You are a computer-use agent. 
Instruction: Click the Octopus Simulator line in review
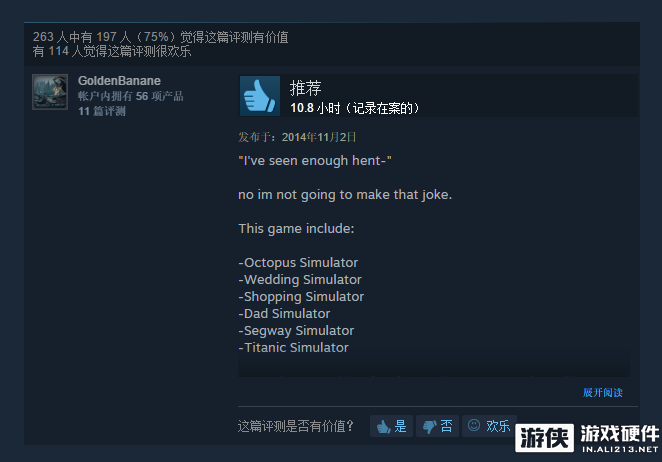(x=298, y=262)
